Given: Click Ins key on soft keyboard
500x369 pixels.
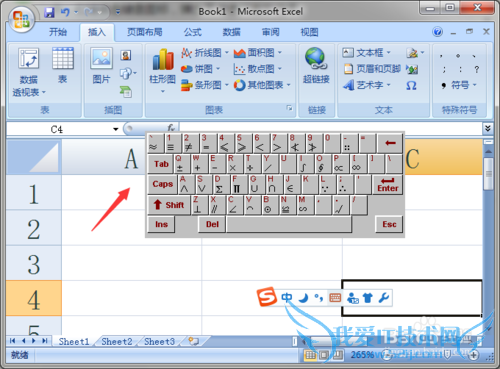Looking at the screenshot, I should pyautogui.click(x=161, y=224).
